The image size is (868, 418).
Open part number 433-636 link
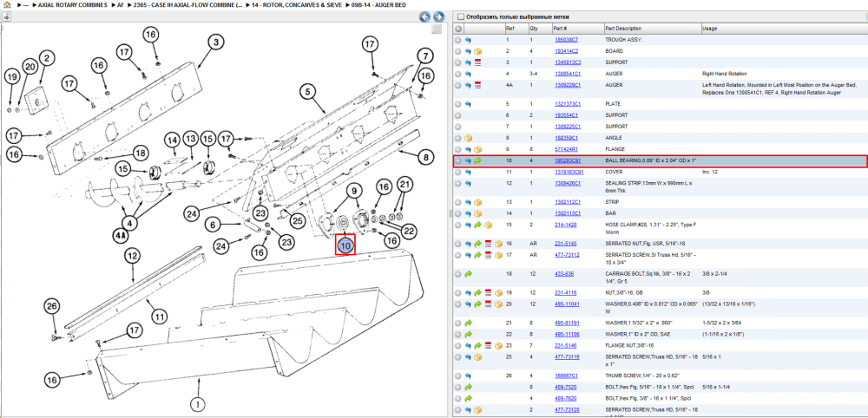coord(564,274)
